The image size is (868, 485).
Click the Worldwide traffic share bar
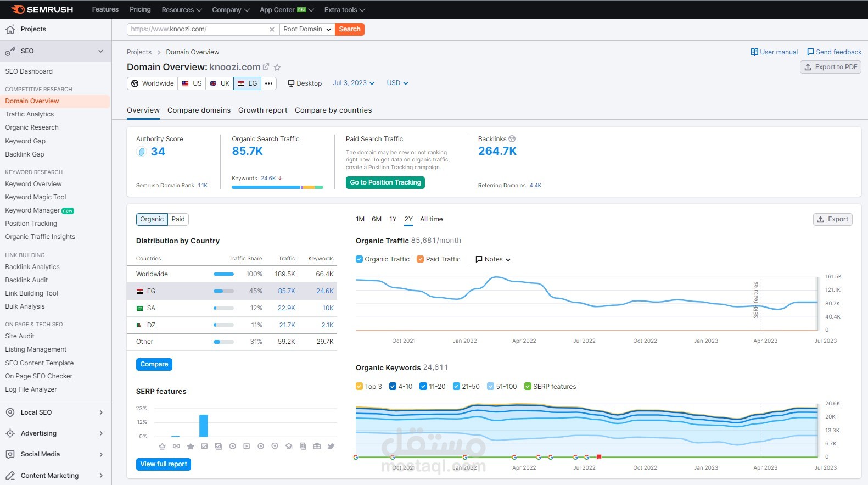(x=223, y=274)
